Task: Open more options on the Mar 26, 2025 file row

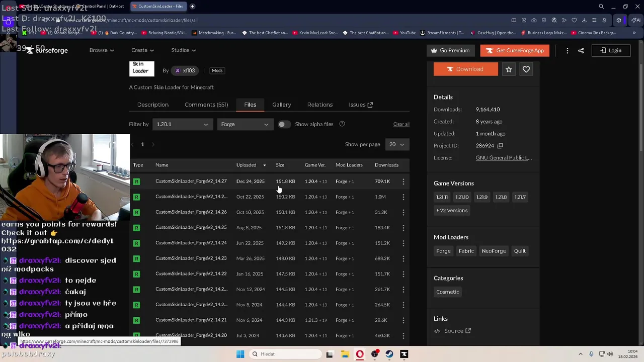Action: coord(403,258)
